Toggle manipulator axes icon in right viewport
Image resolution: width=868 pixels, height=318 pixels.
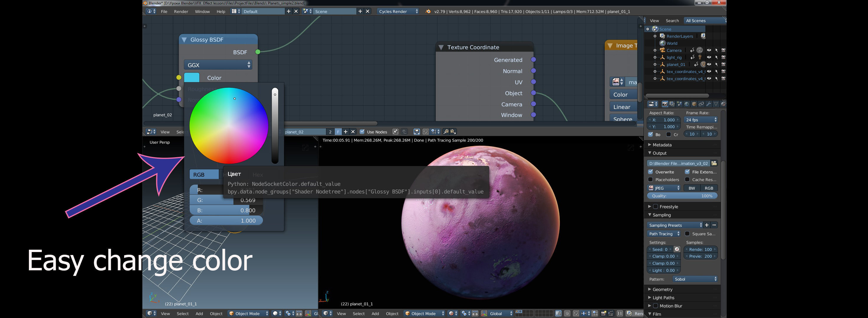[484, 313]
